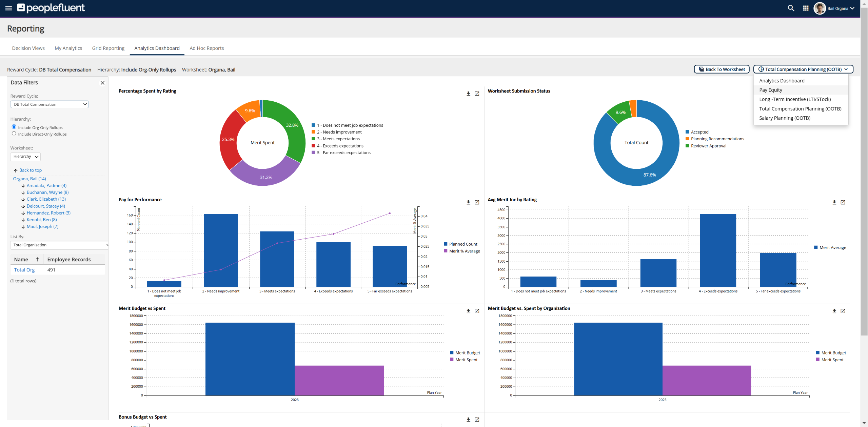Expand Kenobi, Ben in the hierarchy tree
Image resolution: width=868 pixels, height=427 pixels.
coord(42,220)
